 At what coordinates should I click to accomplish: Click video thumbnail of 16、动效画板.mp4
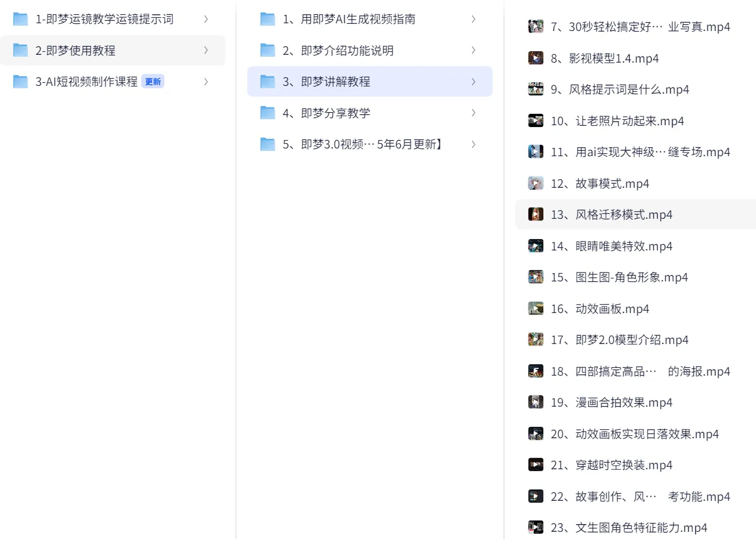[536, 308]
